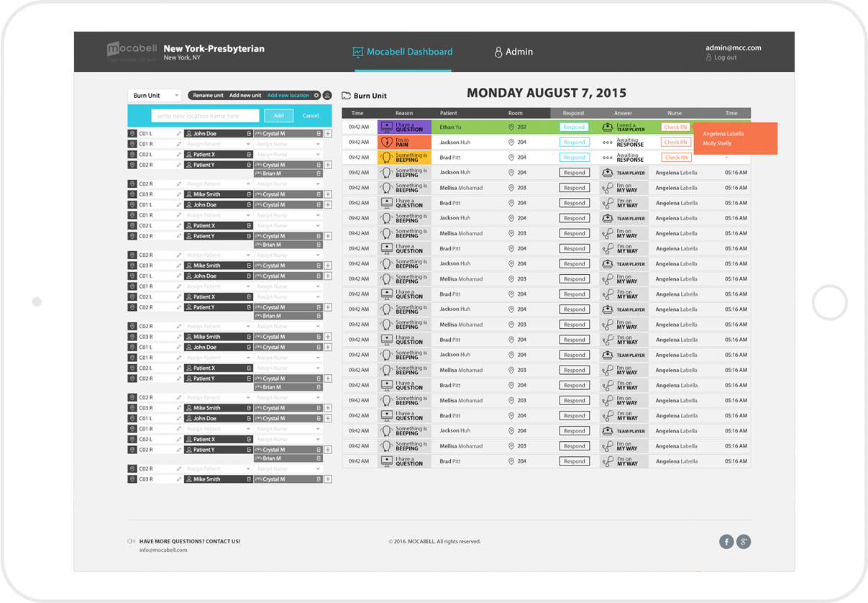Open the Admin tab
This screenshot has height=603, width=868.
[513, 52]
